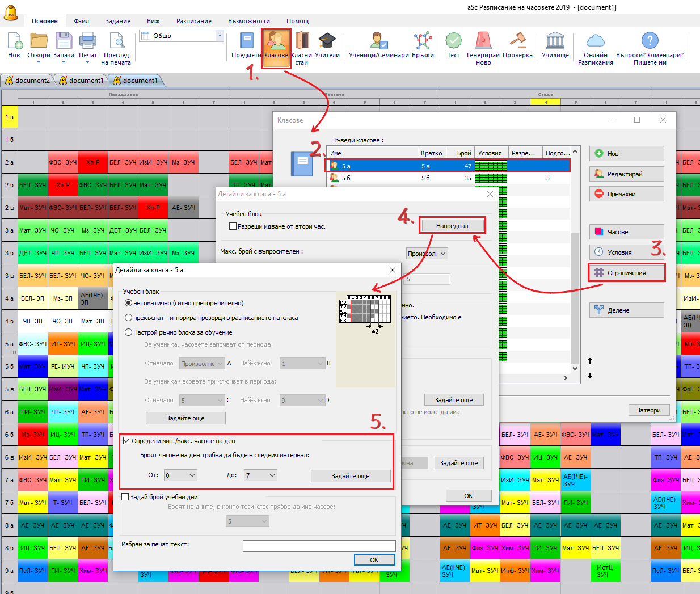Enable 'Разреши идване от втори час' checkbox
The width and height of the screenshot is (700, 594).
pos(233,226)
